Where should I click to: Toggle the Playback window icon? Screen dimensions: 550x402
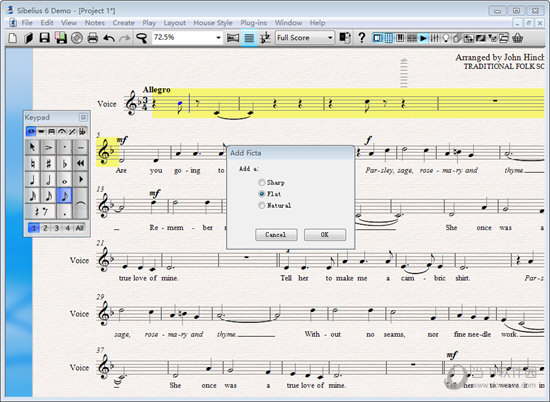pos(423,38)
